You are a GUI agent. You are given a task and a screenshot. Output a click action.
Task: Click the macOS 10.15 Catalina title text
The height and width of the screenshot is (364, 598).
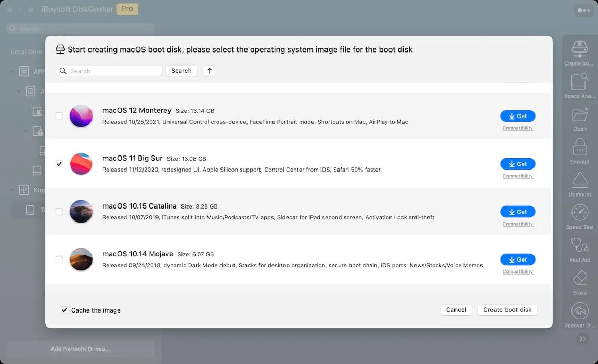point(139,206)
